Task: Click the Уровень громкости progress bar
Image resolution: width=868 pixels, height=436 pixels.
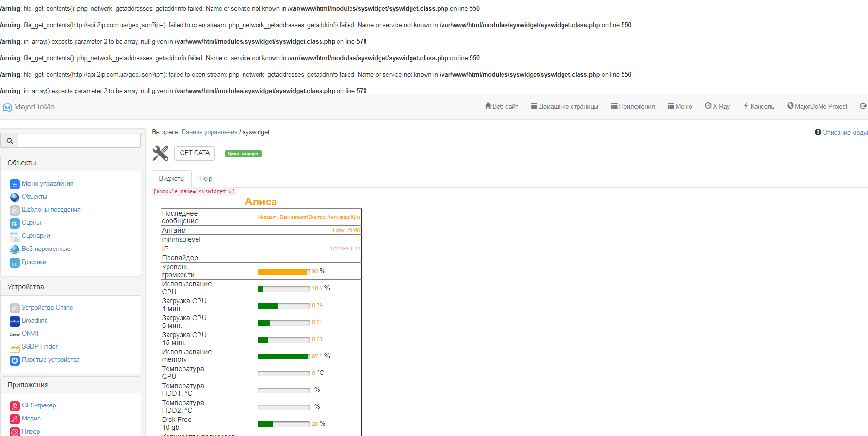Action: click(x=284, y=272)
